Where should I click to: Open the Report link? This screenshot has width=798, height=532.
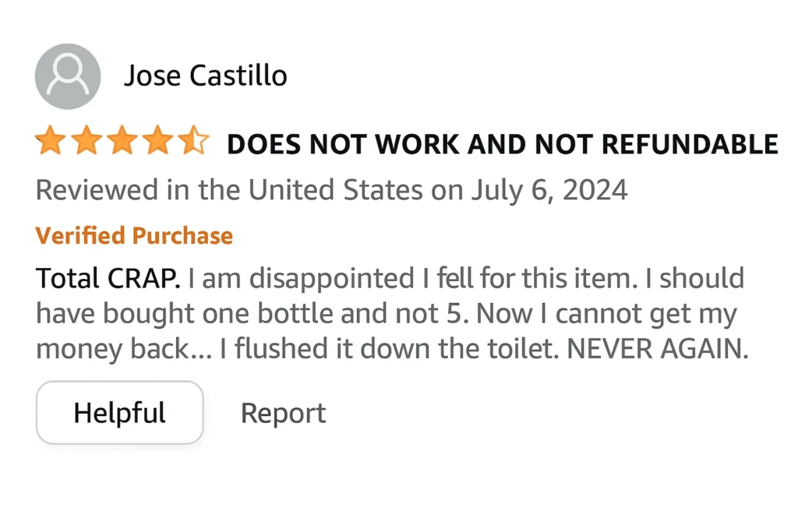click(283, 413)
